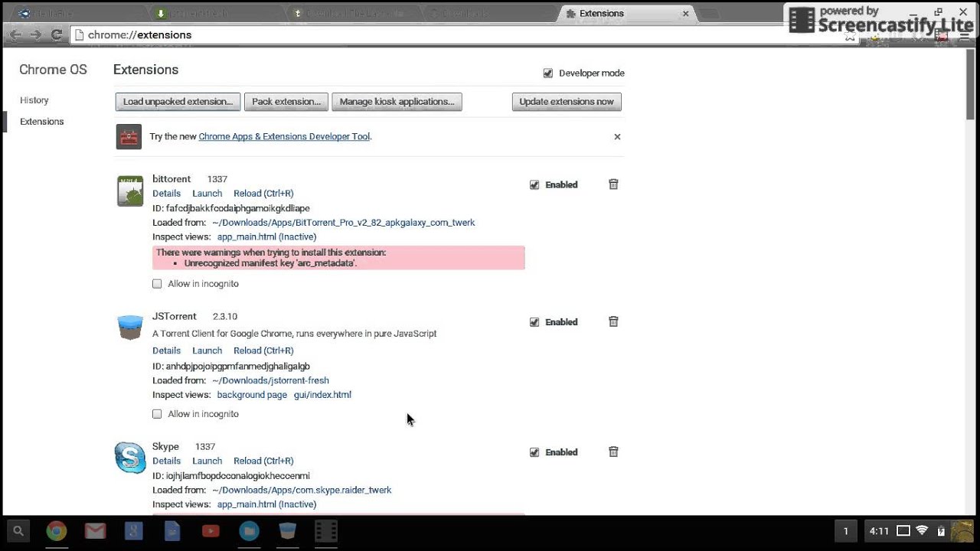Bookmark this page with the star icon

[x=850, y=35]
